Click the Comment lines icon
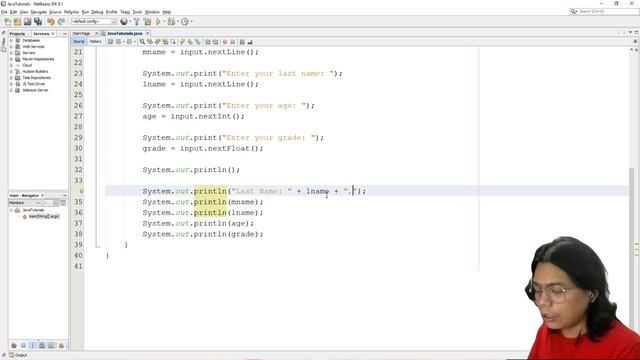 coord(242,42)
